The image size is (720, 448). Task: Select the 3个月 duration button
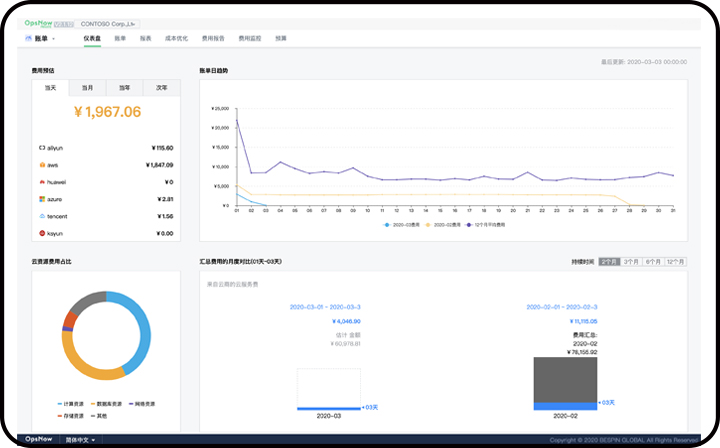tap(631, 262)
